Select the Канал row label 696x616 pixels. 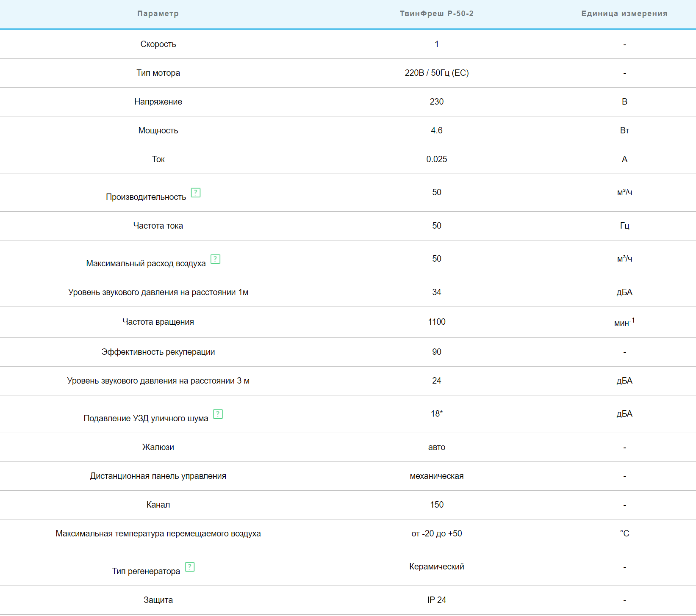point(158,505)
